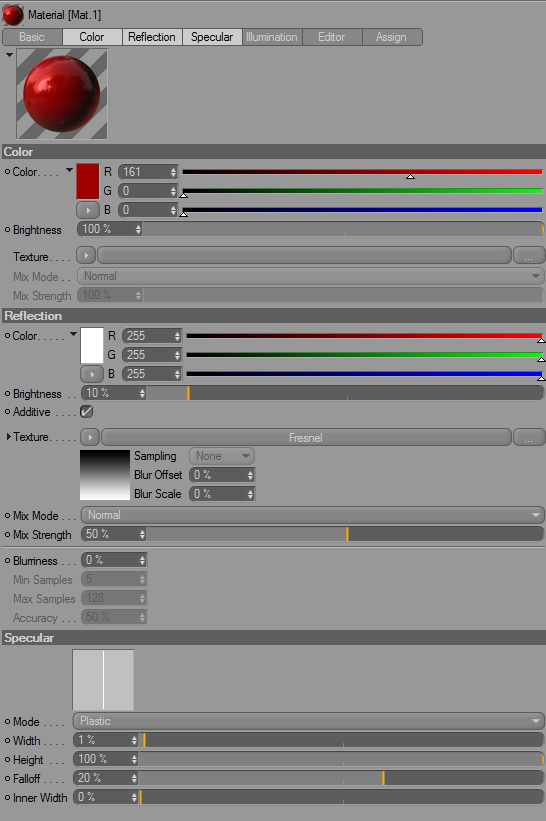Click the Color section blue channel slider
Image resolution: width=546 pixels, height=821 pixels.
pos(362,210)
